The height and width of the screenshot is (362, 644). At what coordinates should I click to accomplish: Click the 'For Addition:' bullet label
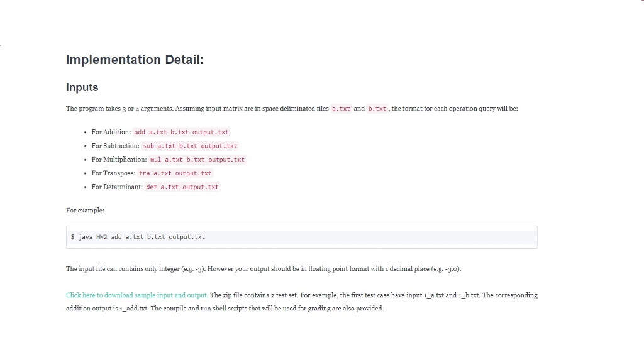tap(111, 132)
